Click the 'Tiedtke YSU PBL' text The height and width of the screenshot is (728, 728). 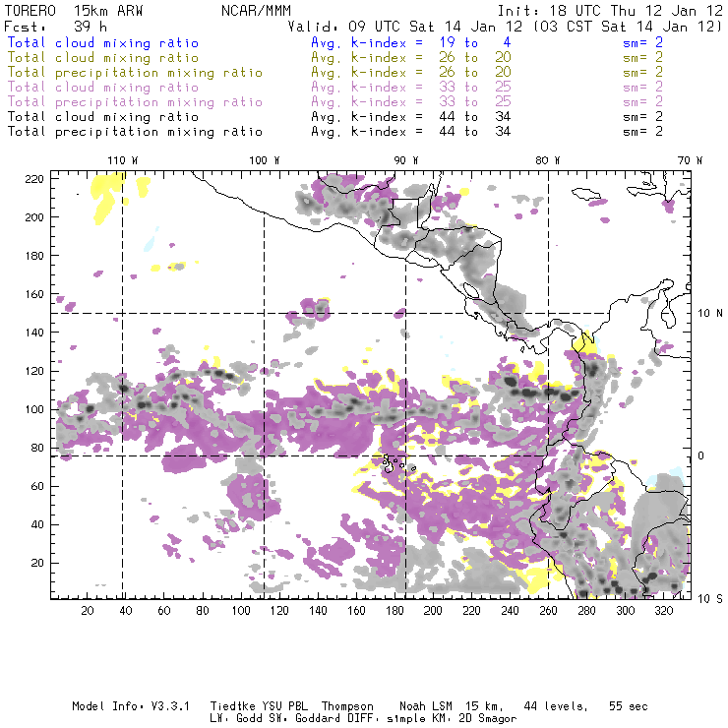pos(259,706)
